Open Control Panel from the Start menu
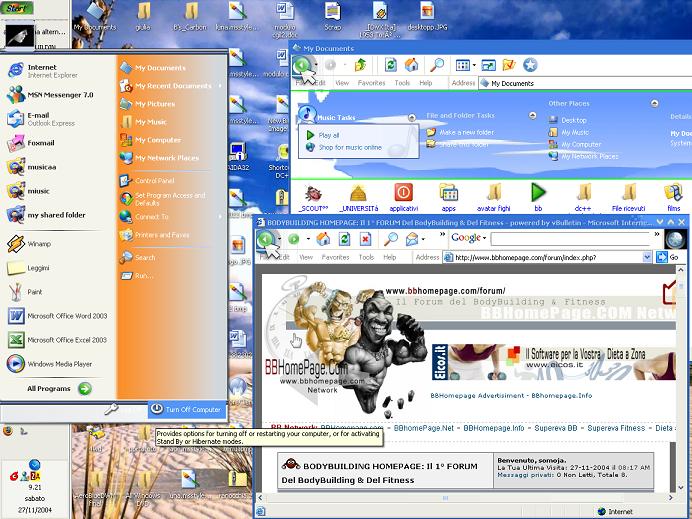Viewport: 692px width, 519px height. click(x=155, y=180)
